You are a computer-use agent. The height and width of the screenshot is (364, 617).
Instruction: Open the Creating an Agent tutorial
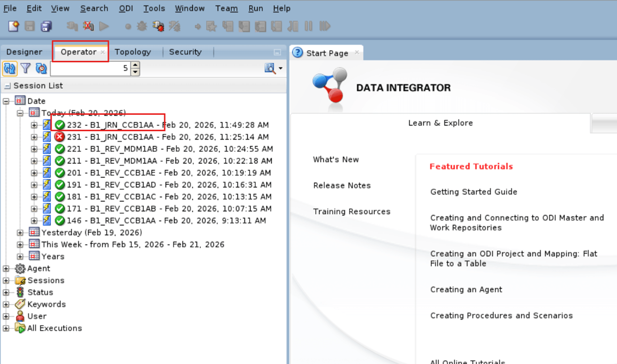tap(466, 289)
